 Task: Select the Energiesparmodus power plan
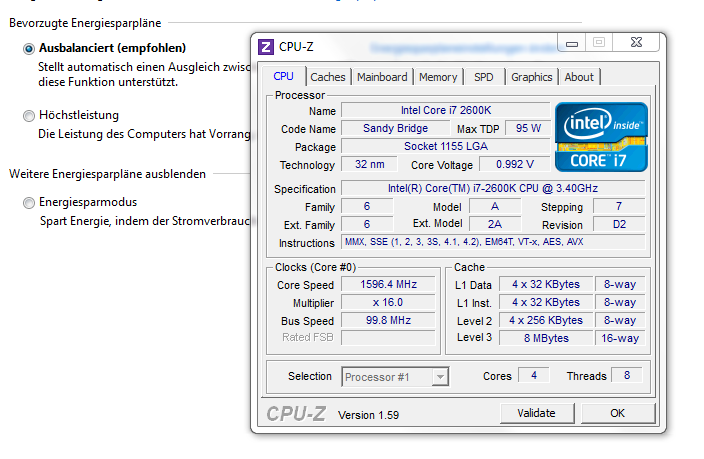click(x=29, y=203)
